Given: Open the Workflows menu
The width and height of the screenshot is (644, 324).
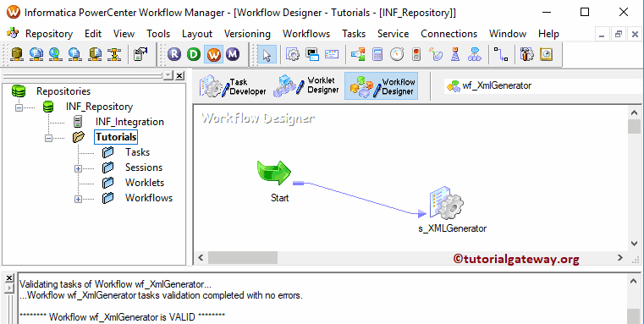Looking at the screenshot, I should tap(306, 34).
